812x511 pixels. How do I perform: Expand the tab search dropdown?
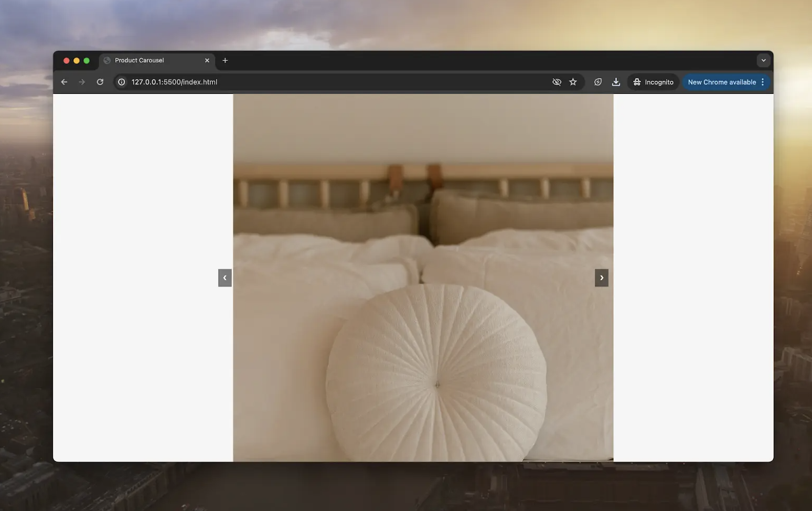[x=764, y=60]
